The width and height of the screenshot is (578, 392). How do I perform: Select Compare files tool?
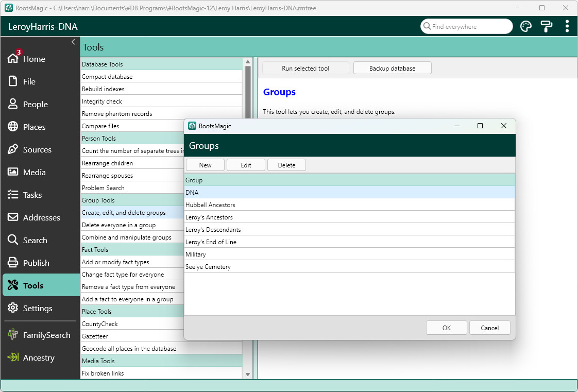click(x=132, y=126)
